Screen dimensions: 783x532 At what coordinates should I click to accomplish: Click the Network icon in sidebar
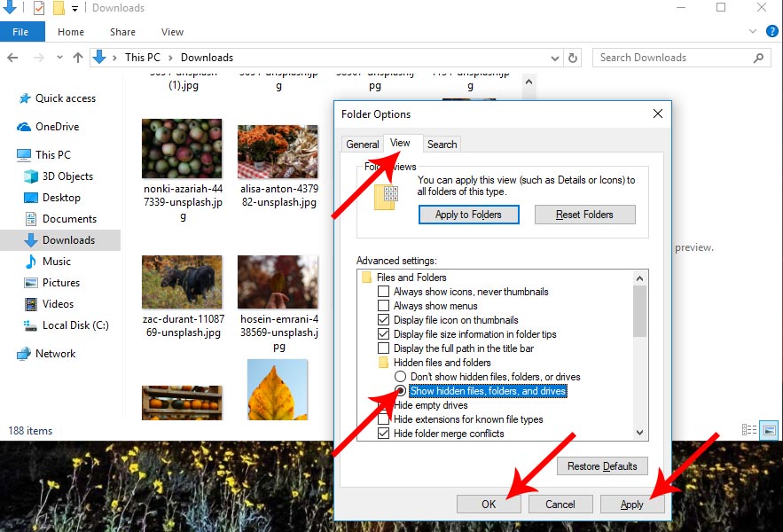coord(23,354)
